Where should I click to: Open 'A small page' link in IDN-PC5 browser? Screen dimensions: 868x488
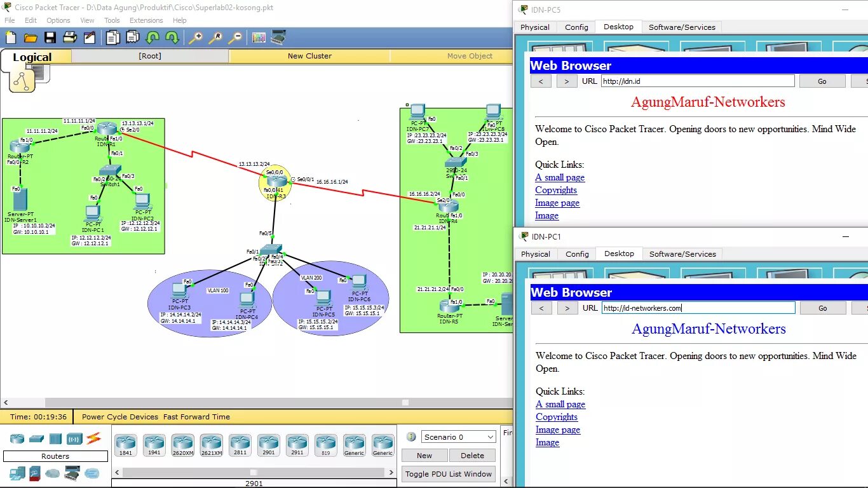pyautogui.click(x=560, y=177)
